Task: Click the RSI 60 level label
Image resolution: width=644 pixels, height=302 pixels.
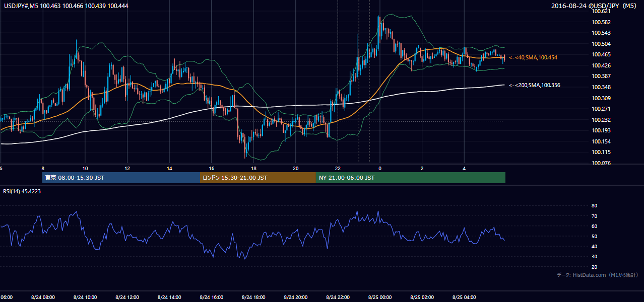Action: tap(594, 226)
